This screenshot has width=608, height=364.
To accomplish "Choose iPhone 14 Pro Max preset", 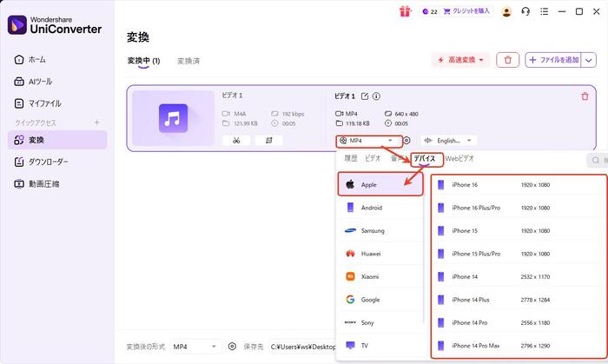I will pyautogui.click(x=519, y=346).
